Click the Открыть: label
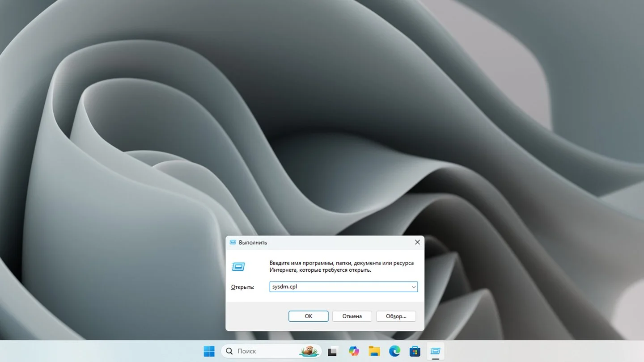 (242, 287)
